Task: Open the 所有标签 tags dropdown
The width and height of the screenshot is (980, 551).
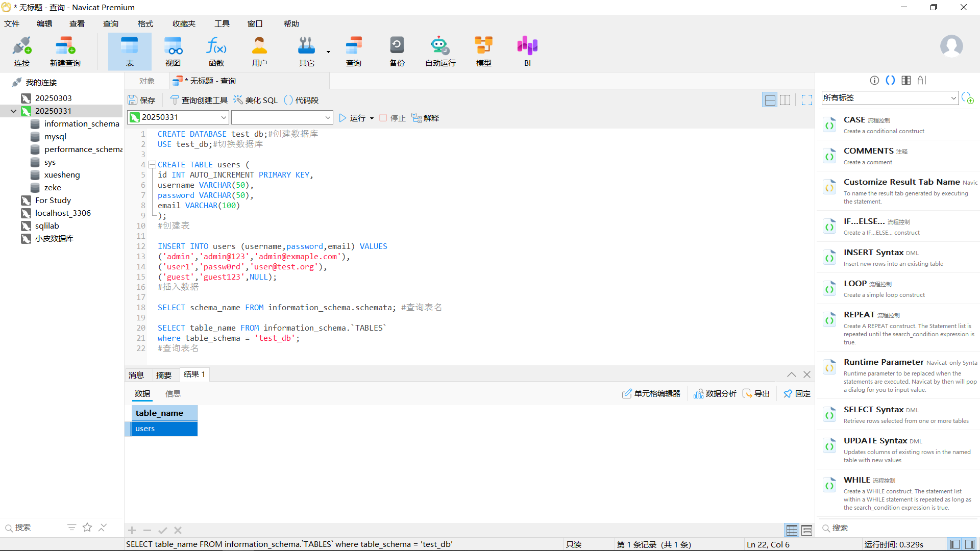Action: click(x=953, y=98)
